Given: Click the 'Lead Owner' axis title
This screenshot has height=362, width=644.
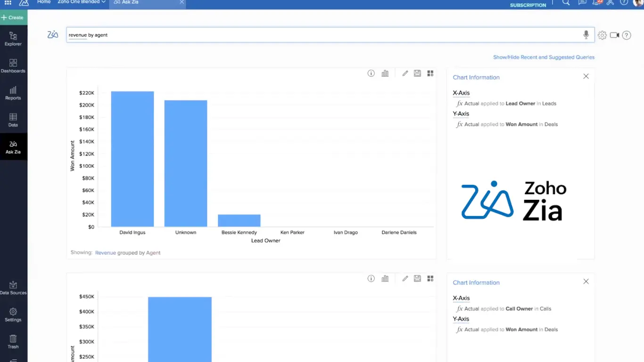Looking at the screenshot, I should [266, 240].
